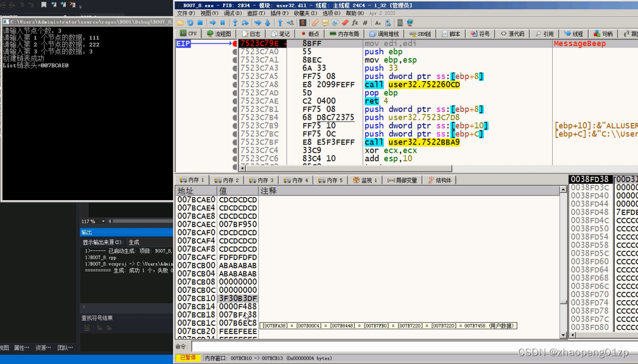The width and height of the screenshot is (638, 364).
Task: Select the 结构体 tab
Action: pos(440,180)
